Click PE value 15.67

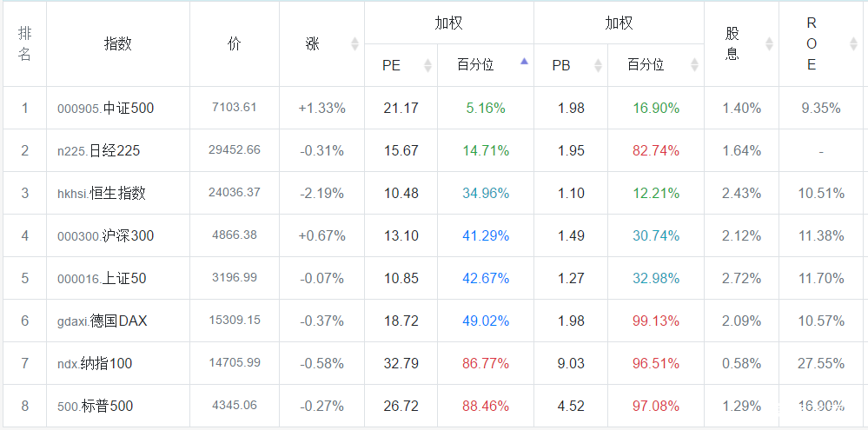[x=401, y=150]
